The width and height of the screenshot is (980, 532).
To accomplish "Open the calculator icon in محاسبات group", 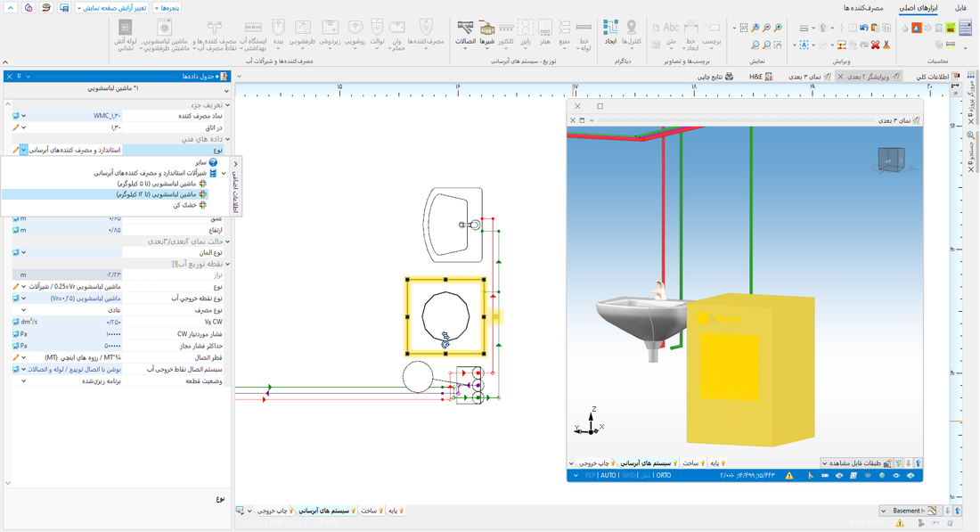I will click(x=965, y=29).
